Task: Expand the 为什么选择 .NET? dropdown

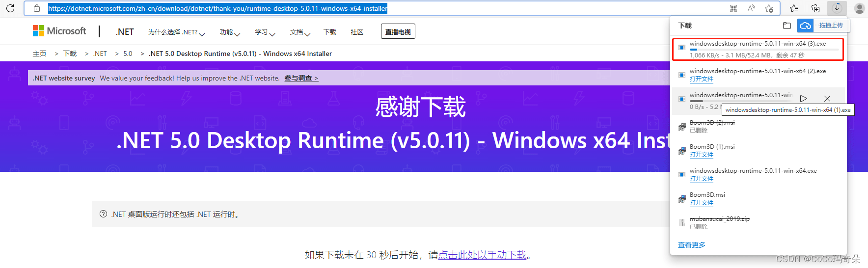Action: click(x=176, y=32)
